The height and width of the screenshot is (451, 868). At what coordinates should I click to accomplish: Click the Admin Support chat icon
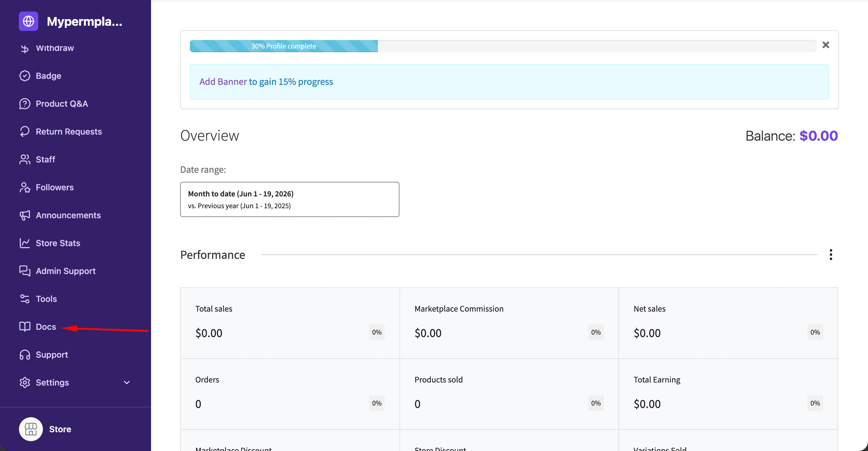point(25,271)
